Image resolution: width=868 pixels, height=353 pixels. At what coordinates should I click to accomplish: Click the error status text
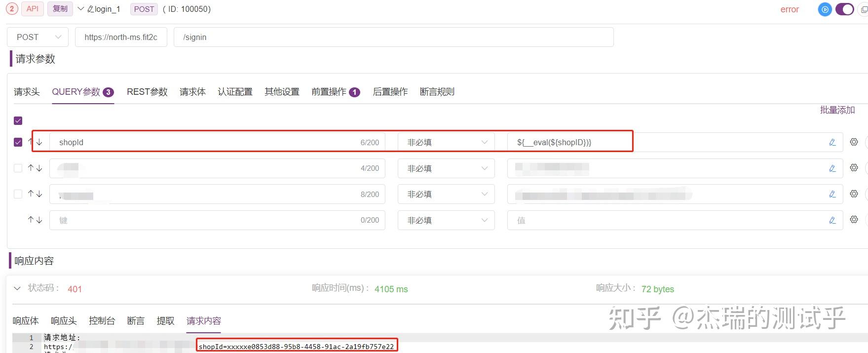[x=790, y=9]
